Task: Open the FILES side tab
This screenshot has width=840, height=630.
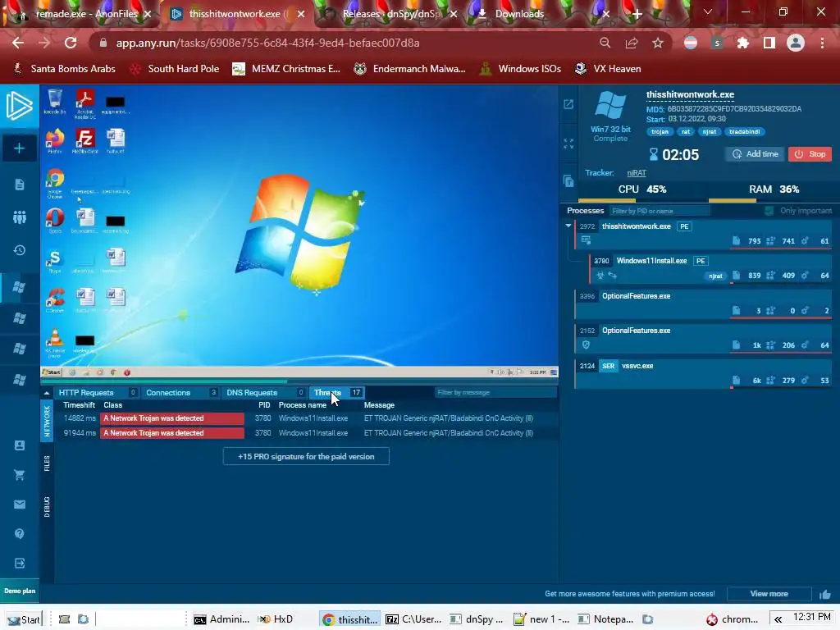Action: click(47, 463)
